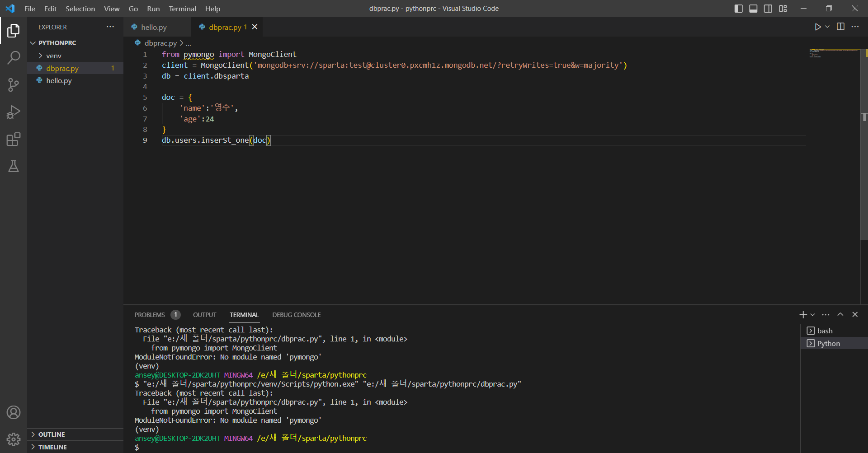
Task: Open the Testing flask view
Action: coord(14,166)
